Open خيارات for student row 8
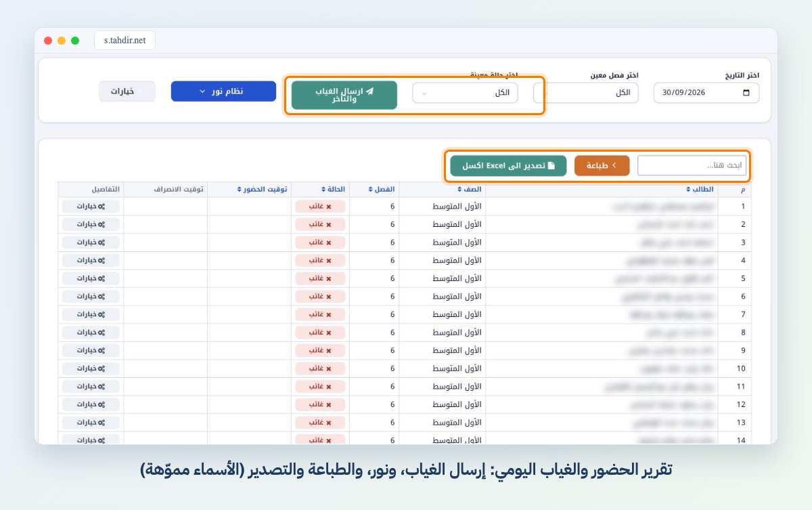812x510 pixels. click(91, 333)
